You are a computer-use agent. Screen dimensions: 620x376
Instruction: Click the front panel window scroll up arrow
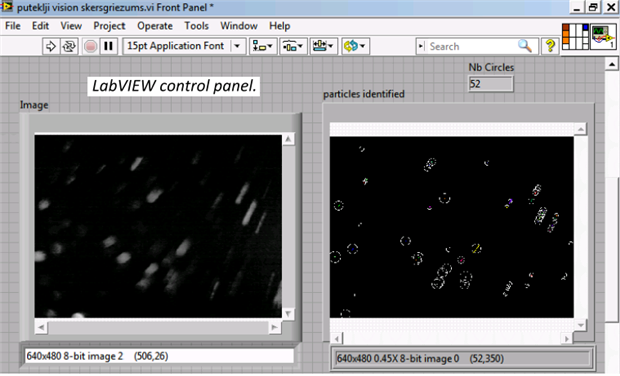click(612, 64)
